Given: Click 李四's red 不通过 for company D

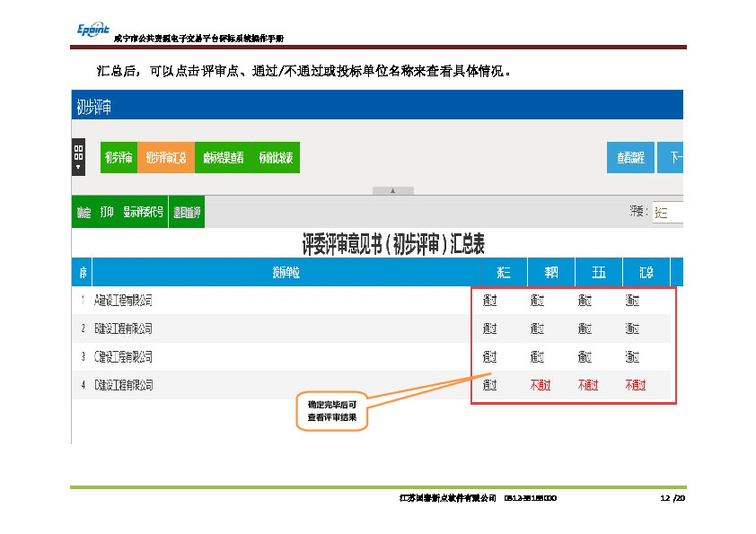Looking at the screenshot, I should pyautogui.click(x=540, y=385).
